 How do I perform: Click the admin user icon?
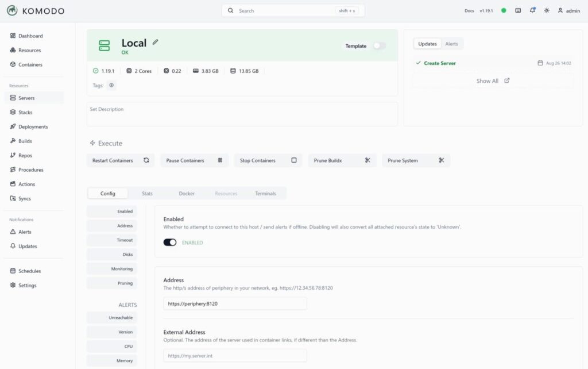coord(560,10)
